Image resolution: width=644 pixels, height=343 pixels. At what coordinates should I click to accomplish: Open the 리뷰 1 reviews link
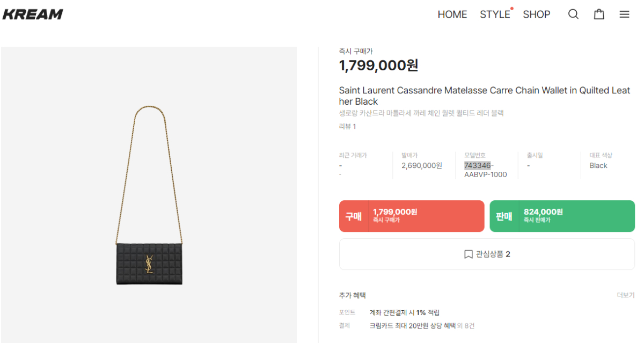click(x=347, y=127)
